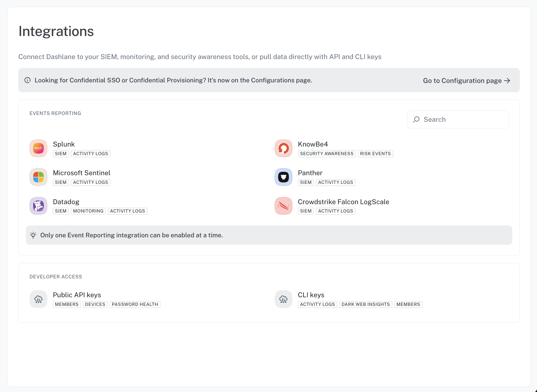The width and height of the screenshot is (537, 392).
Task: Open Microsoft Sentinel integration
Action: coord(82,173)
